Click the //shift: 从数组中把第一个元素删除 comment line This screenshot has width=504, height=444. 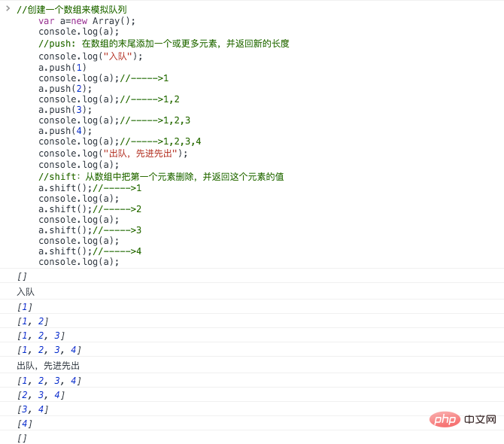[161, 177]
